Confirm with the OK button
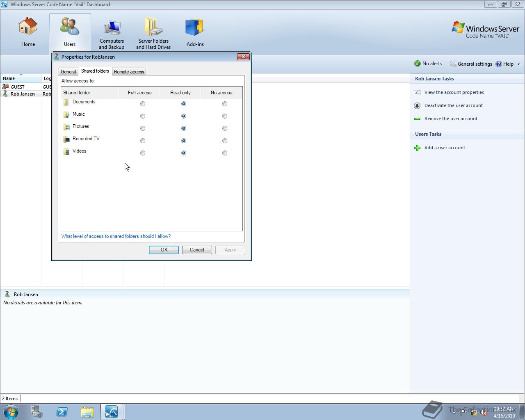This screenshot has height=420, width=525. pyautogui.click(x=164, y=250)
